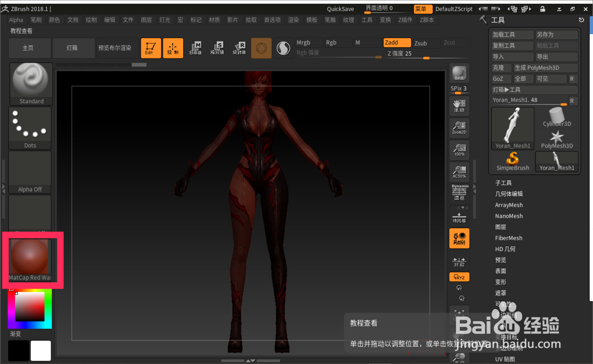593x364 pixels.
Task: Click the large Yoran_Mesh1 figure thumbnail
Action: [512, 129]
